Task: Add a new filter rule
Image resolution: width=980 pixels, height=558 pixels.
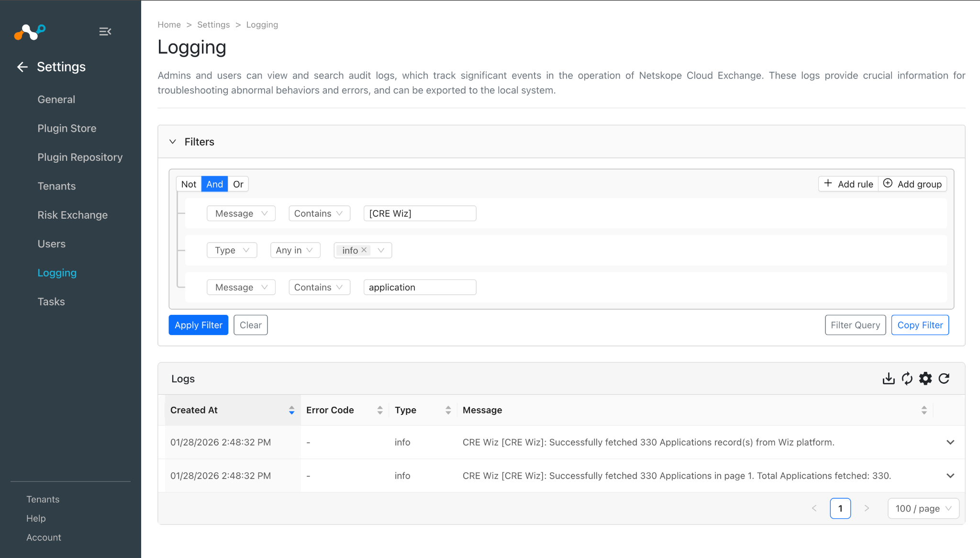Action: [x=848, y=184]
